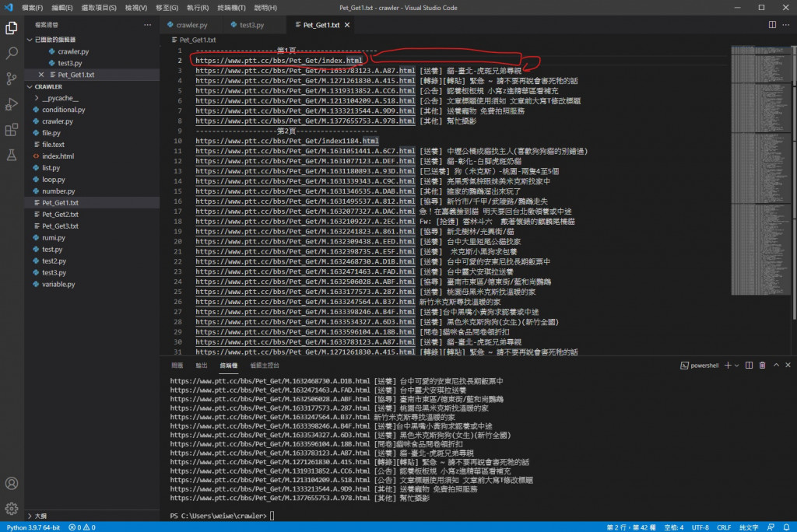Open the Run and Debug view
This screenshot has height=532, width=797.
pos(11,104)
